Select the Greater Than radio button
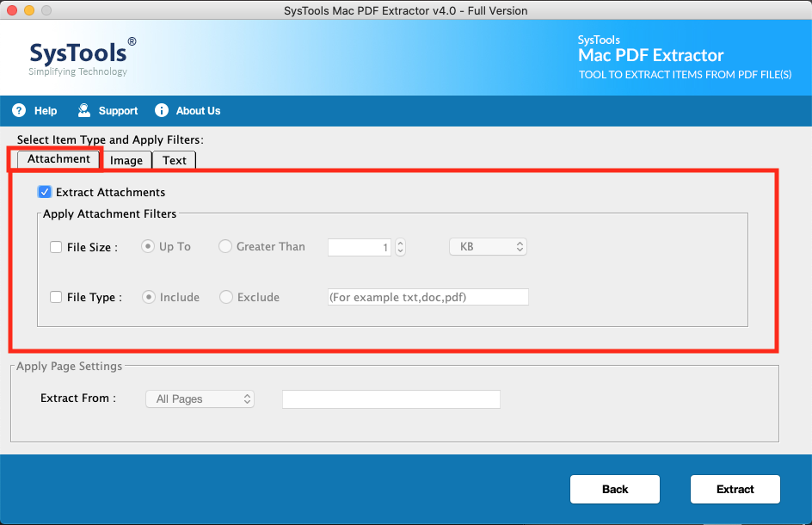812x525 pixels. click(225, 247)
